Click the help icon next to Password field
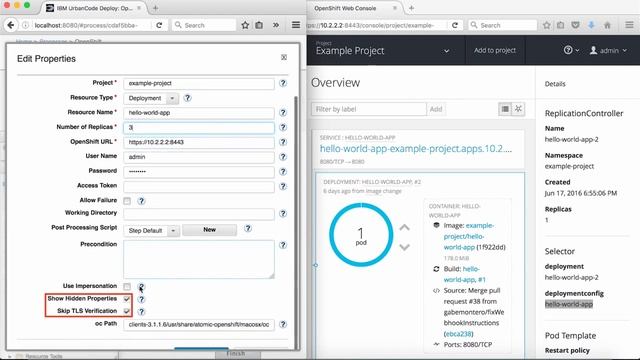Viewport: 640px width, 360px height. (x=283, y=172)
